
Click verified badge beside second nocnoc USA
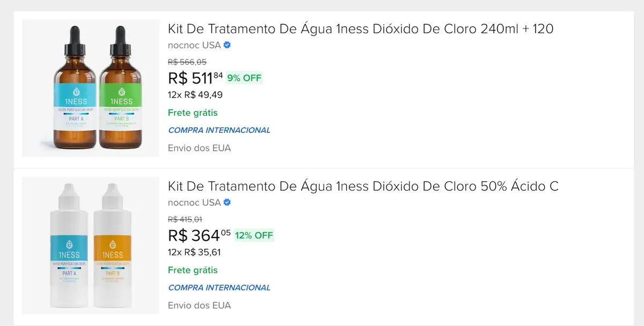[x=227, y=203]
